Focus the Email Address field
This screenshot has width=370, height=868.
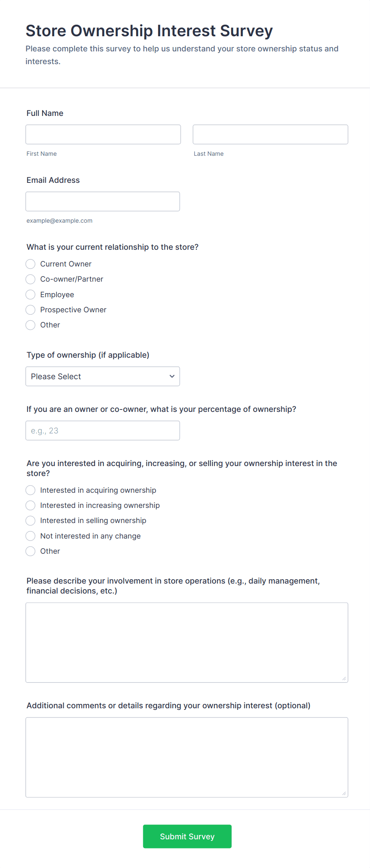tap(103, 202)
